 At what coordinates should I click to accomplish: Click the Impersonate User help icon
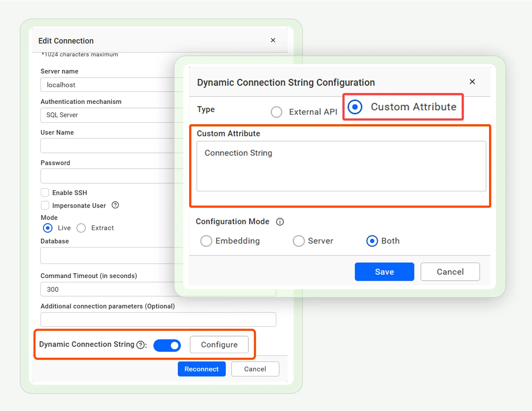(x=115, y=205)
